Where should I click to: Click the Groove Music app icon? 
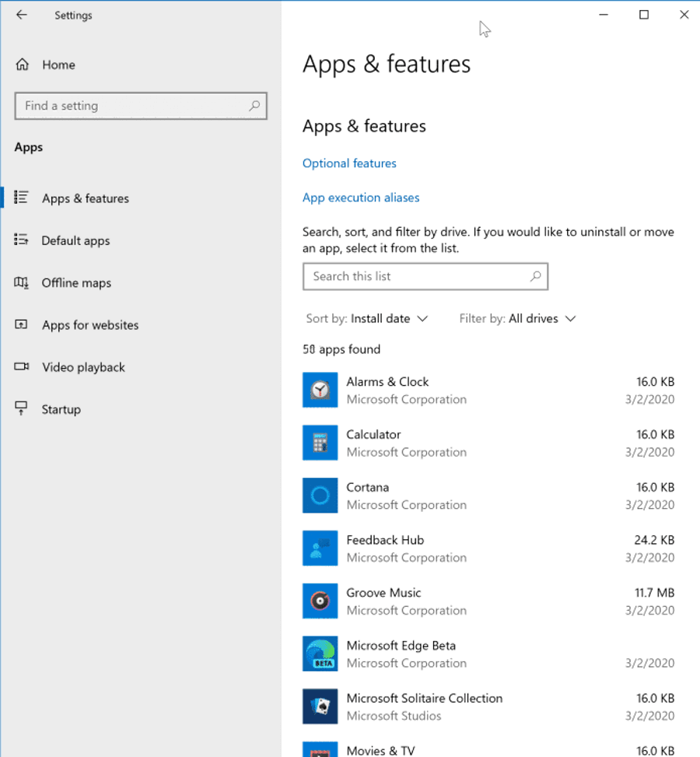pos(320,601)
